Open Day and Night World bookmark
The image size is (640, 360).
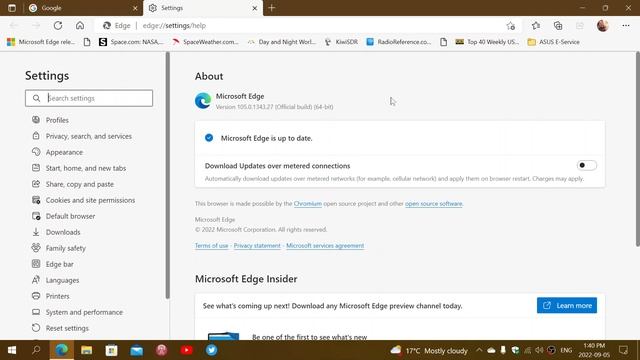click(x=282, y=42)
